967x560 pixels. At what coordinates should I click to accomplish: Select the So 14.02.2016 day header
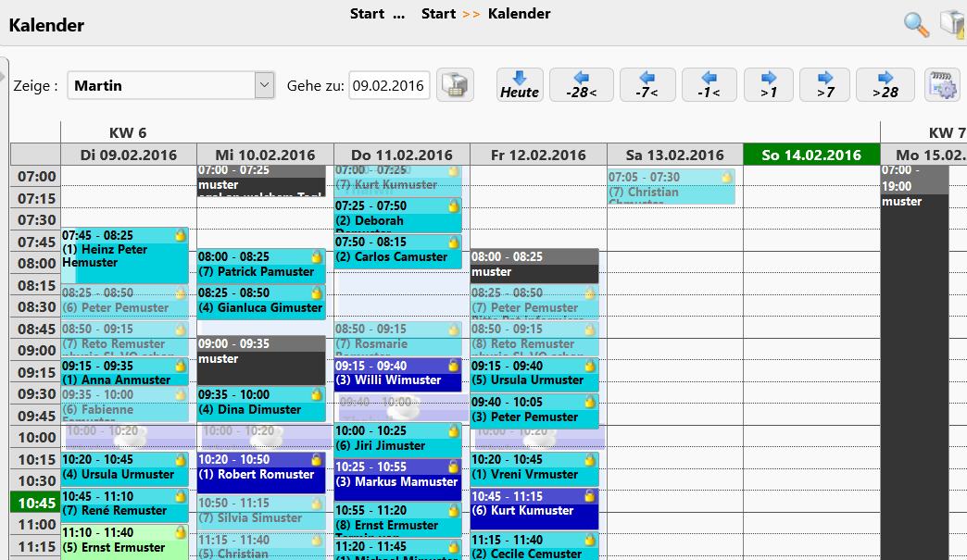click(x=810, y=155)
